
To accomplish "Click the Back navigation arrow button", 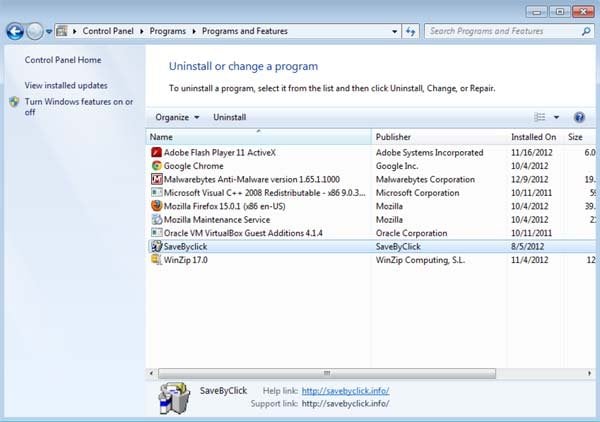I will click(15, 31).
